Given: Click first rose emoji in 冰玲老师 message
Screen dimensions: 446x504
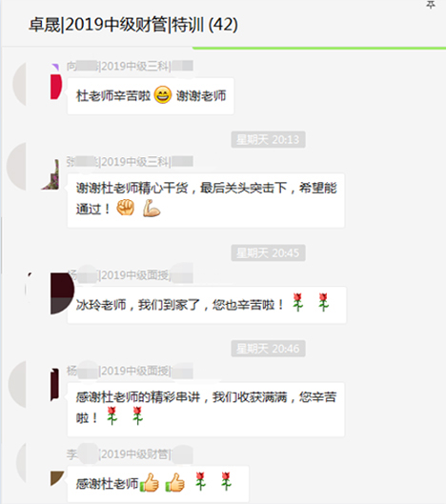Looking at the screenshot, I should [x=297, y=302].
